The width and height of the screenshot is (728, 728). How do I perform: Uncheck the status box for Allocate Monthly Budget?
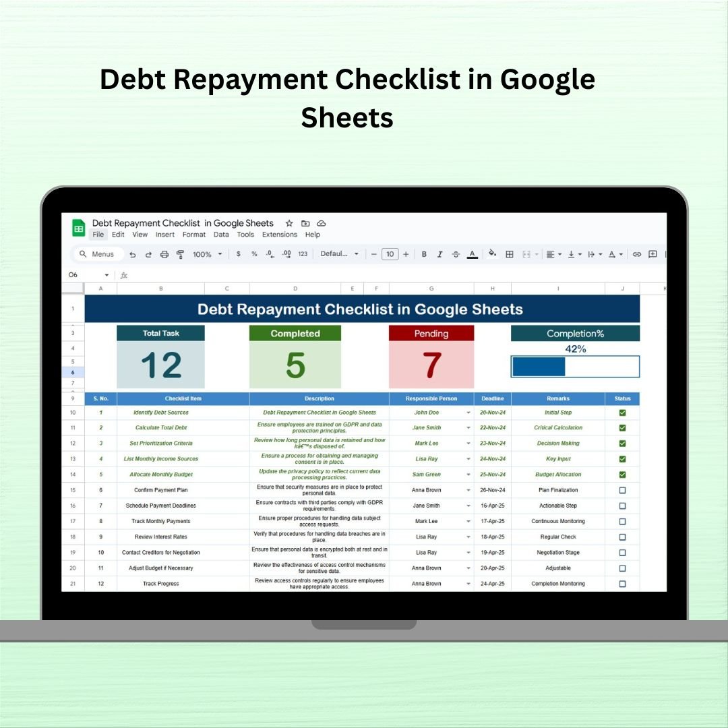tap(623, 475)
